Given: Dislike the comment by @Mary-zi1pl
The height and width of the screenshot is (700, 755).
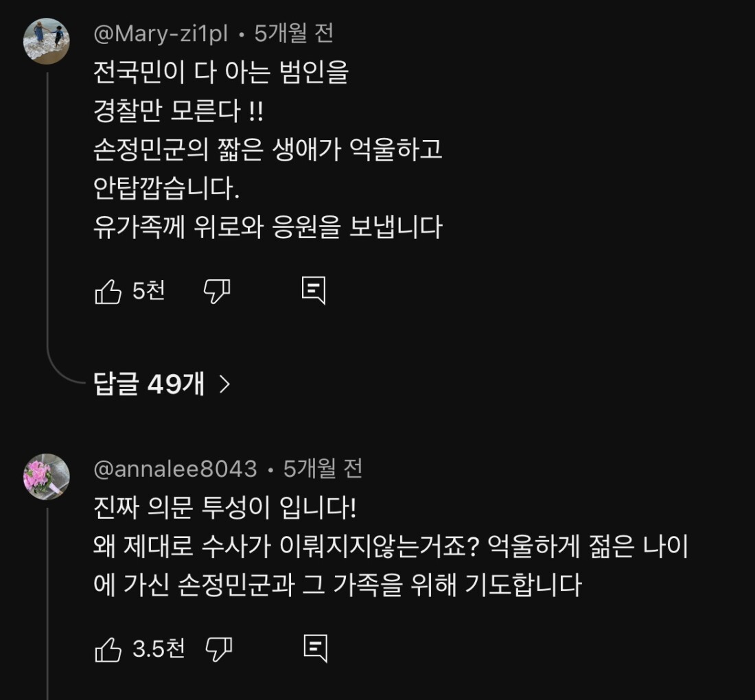Looking at the screenshot, I should coord(217,292).
